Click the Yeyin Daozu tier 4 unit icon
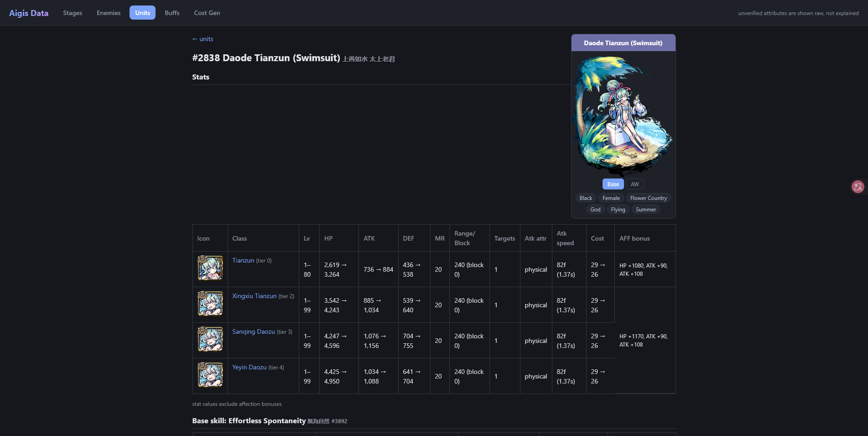Viewport: 868px width, 436px height. (210, 375)
